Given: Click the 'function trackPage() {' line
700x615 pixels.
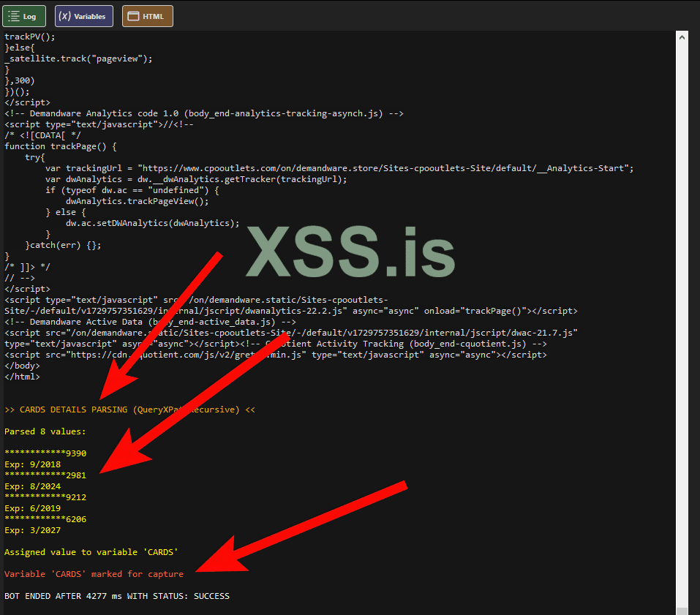Looking at the screenshot, I should (x=60, y=146).
